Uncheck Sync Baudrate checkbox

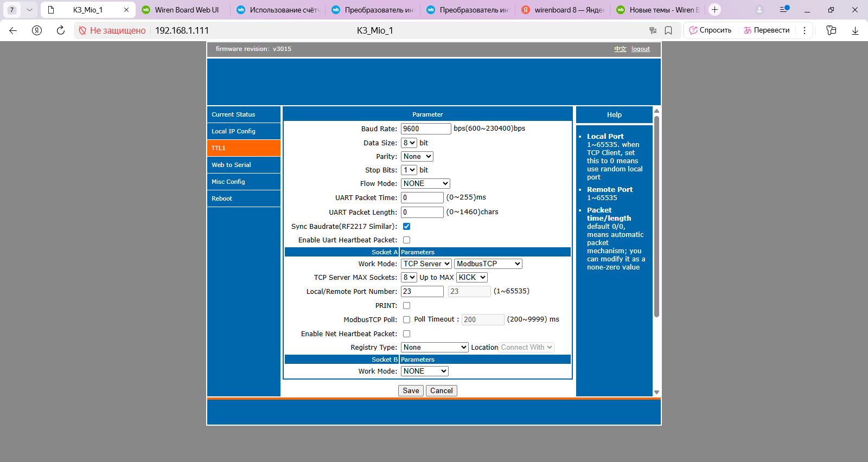(x=406, y=227)
